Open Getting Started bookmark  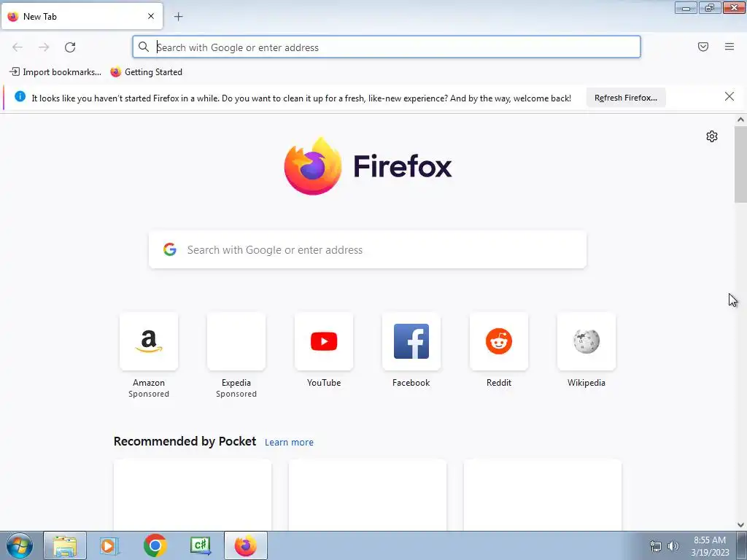146,72
